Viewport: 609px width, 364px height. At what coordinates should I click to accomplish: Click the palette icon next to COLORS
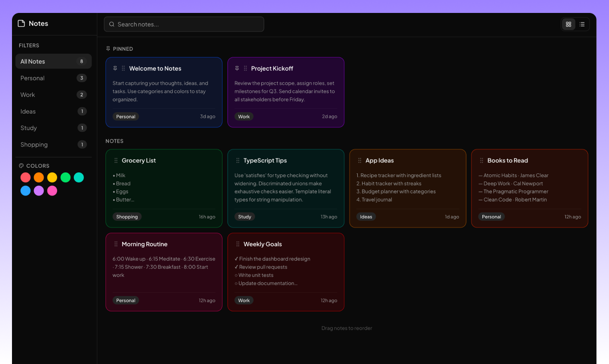(x=21, y=165)
